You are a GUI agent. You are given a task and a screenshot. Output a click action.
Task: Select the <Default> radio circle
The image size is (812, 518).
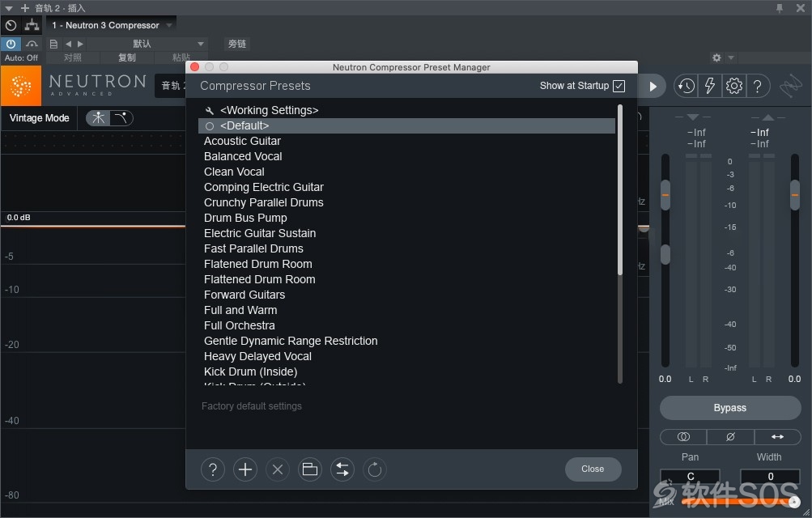[210, 125]
